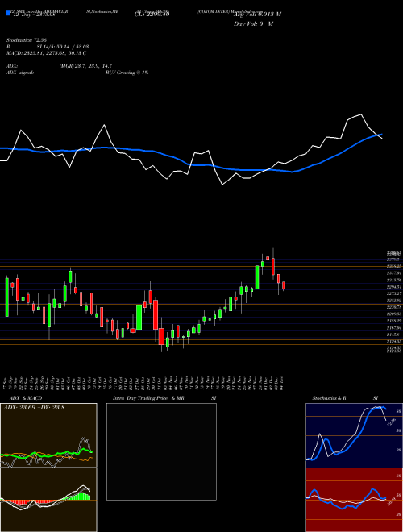Click the 'Intra Day Trading Price & MR' title
Image resolution: width=403 pixels, height=532 pixels.
click(x=149, y=398)
